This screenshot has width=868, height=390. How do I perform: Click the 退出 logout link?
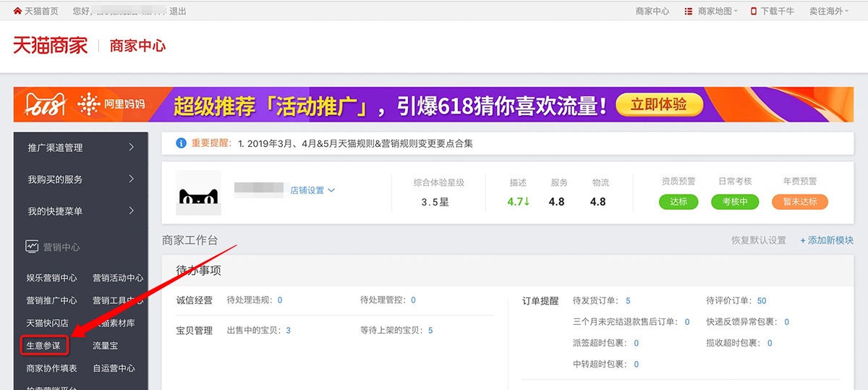click(176, 11)
